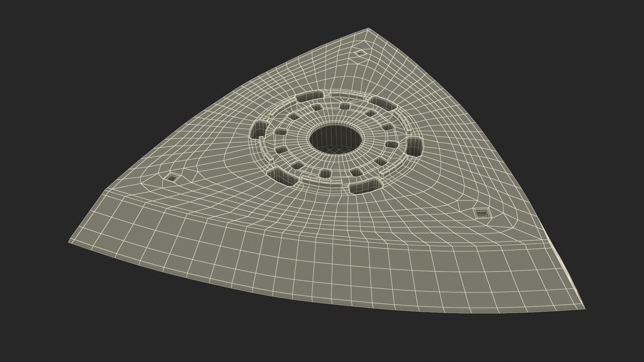Select the bottom-right corner tip of the mesh

[x=584, y=308]
